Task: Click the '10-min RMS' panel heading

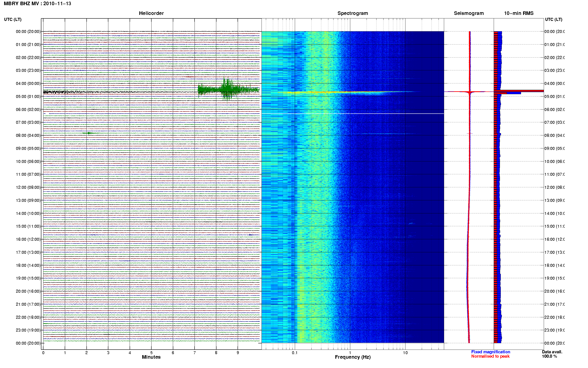Action: click(519, 13)
